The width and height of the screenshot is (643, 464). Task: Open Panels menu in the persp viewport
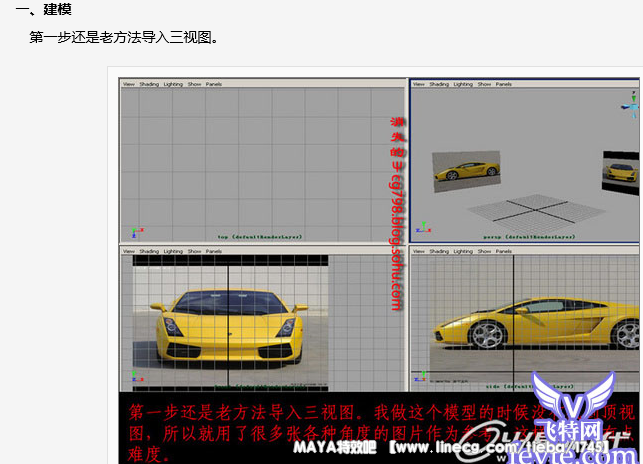(x=505, y=84)
